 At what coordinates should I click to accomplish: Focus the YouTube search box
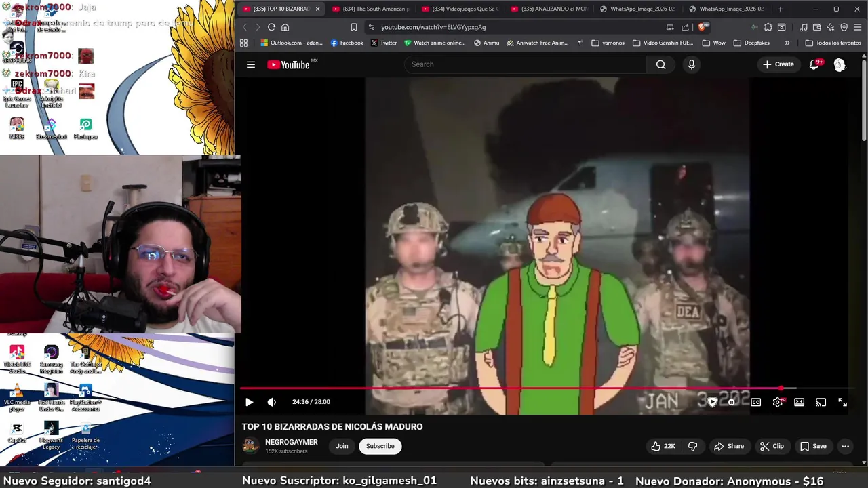[x=526, y=64]
